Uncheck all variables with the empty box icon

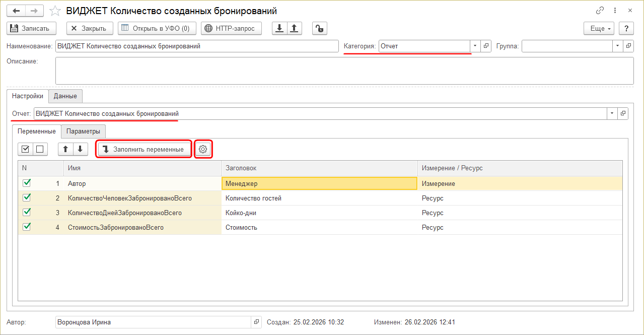(x=40, y=149)
